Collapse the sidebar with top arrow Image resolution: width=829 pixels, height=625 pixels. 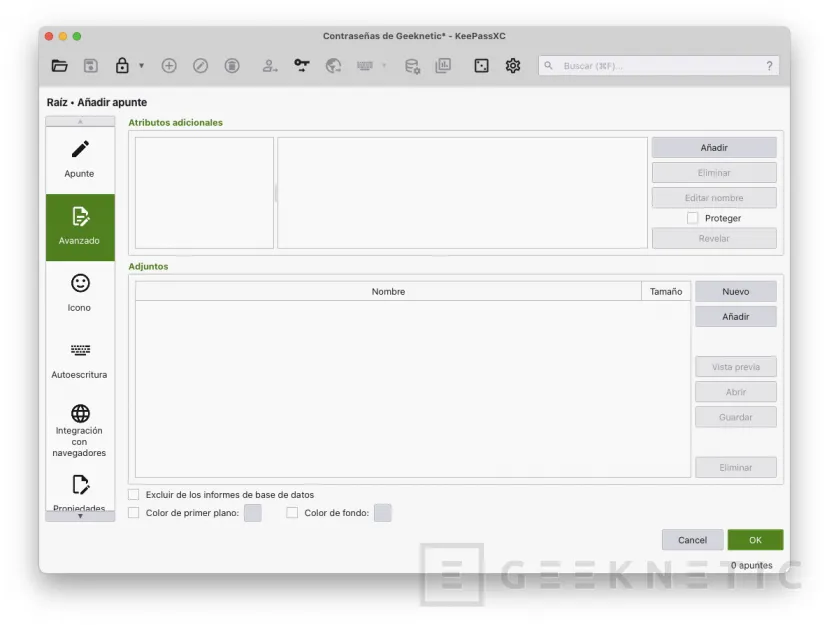coord(80,121)
